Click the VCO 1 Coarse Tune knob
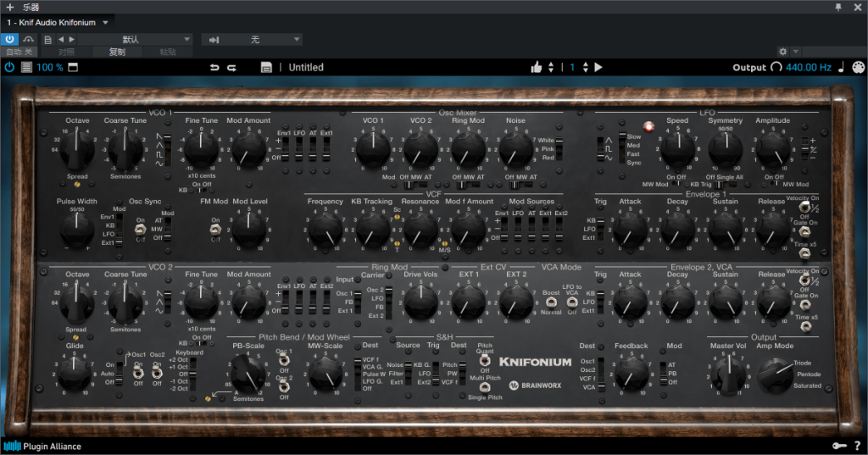The image size is (868, 455). pos(125,150)
